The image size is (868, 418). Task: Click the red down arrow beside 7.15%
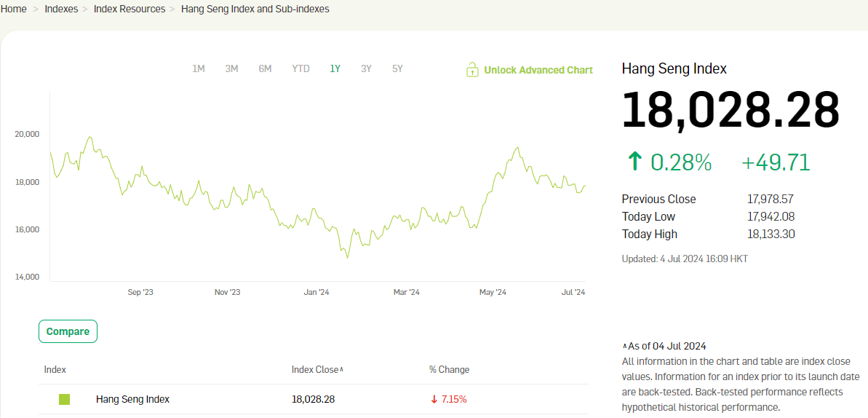[434, 399]
